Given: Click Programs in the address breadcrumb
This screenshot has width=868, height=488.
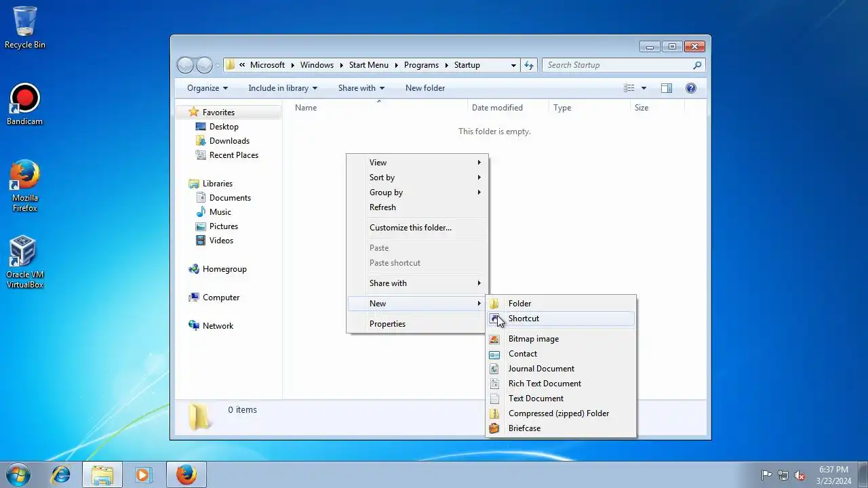Looking at the screenshot, I should click(x=421, y=65).
